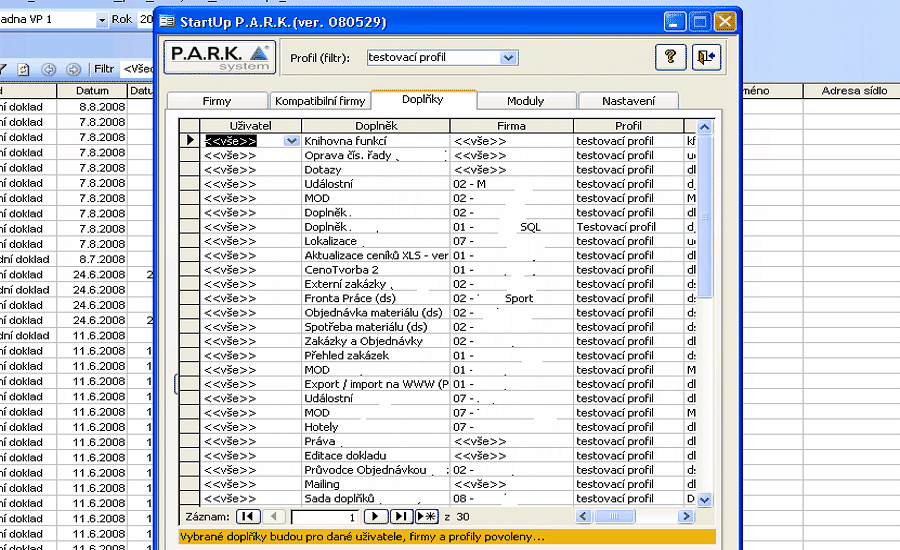Go to first record in navigator
900x550 pixels.
pyautogui.click(x=248, y=516)
